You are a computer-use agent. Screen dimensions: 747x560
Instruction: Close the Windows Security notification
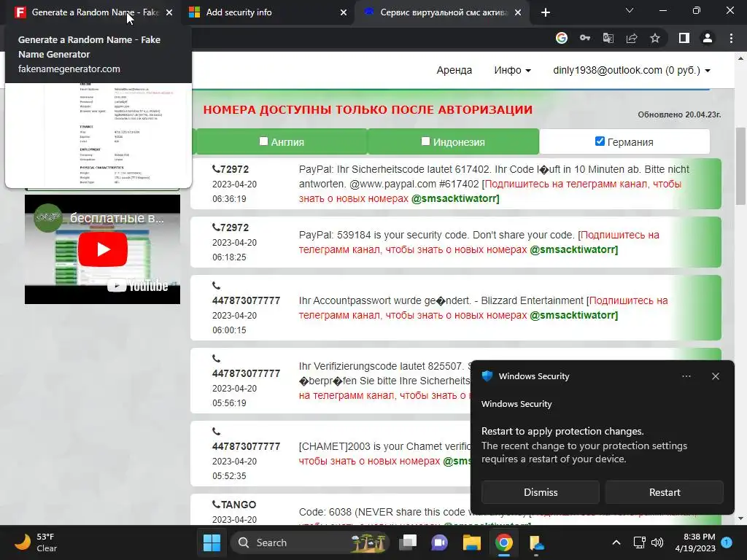click(x=716, y=376)
